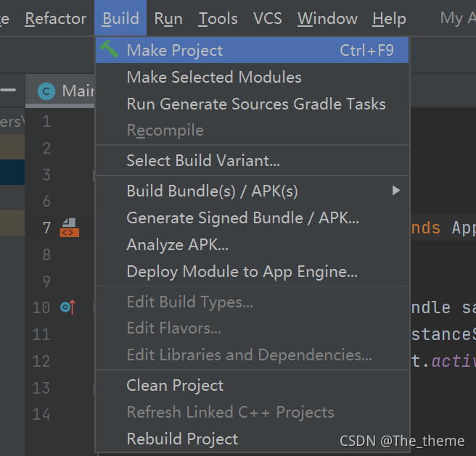The width and height of the screenshot is (476, 456).
Task: Open the Help menu
Action: 389,19
